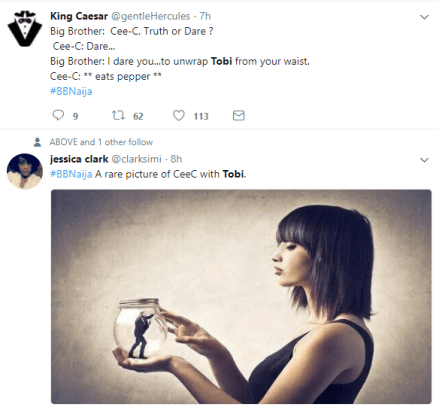Visit the @gentleHercules handle

(x=150, y=16)
